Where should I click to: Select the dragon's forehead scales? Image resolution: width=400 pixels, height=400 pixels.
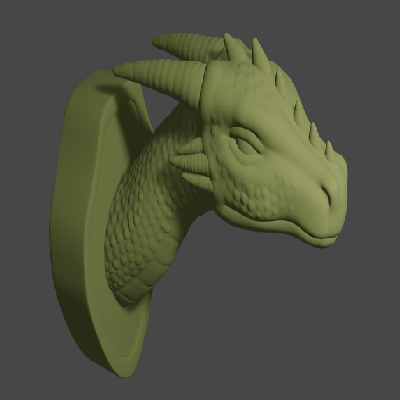click(x=253, y=90)
